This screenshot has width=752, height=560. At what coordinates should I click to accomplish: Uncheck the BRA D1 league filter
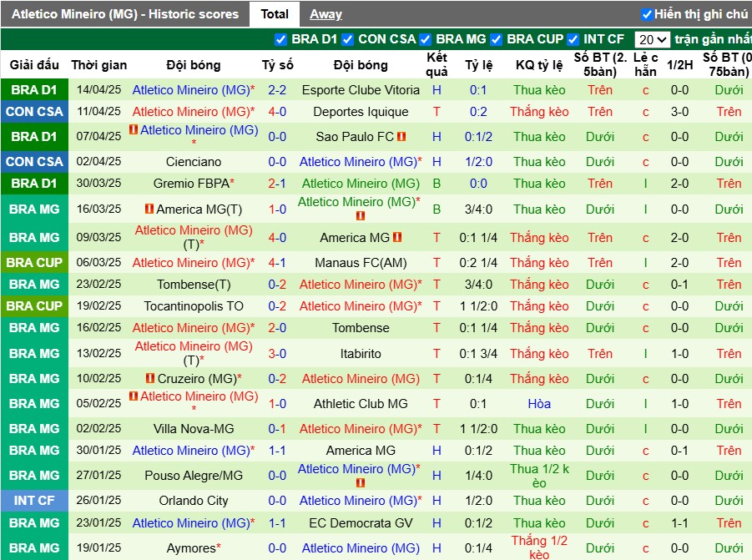click(281, 39)
